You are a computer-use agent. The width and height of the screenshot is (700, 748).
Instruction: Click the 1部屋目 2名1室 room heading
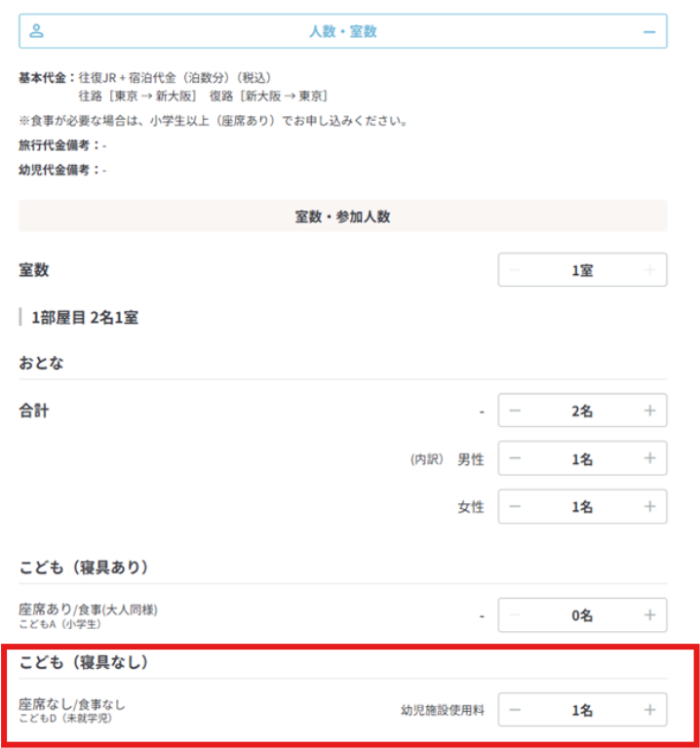(x=84, y=317)
